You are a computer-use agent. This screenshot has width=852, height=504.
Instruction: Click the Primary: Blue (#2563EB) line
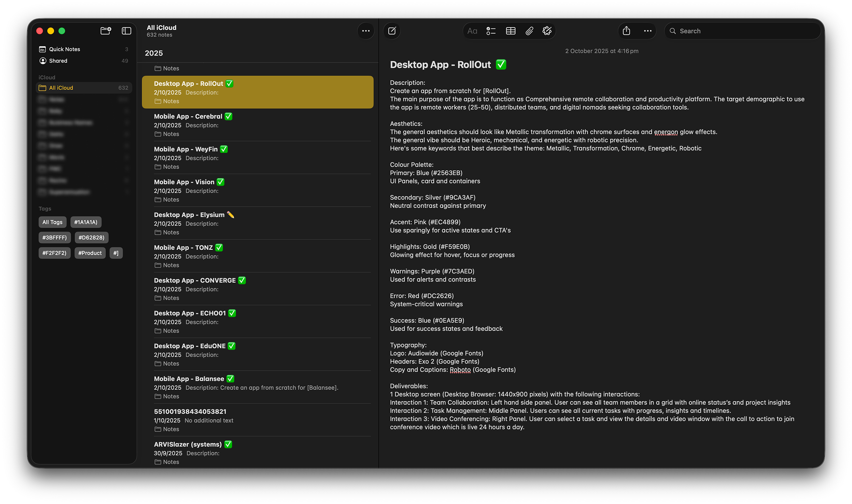point(426,173)
